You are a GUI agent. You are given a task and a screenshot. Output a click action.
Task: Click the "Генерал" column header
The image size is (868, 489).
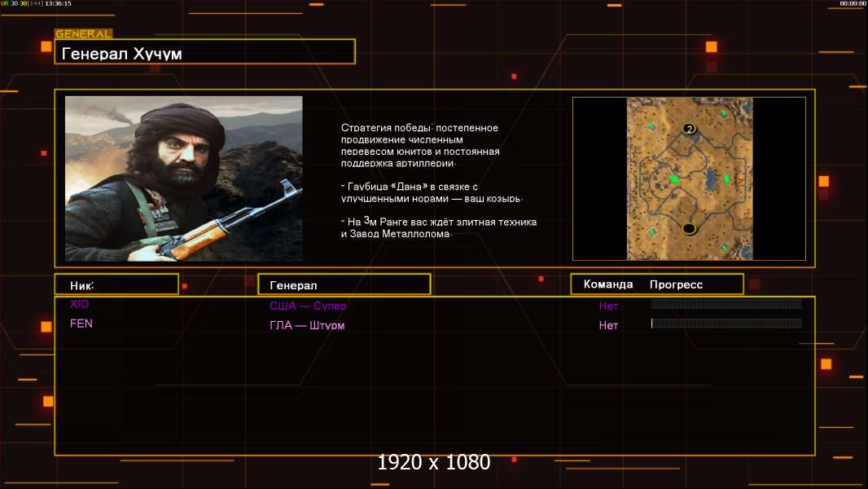[344, 284]
